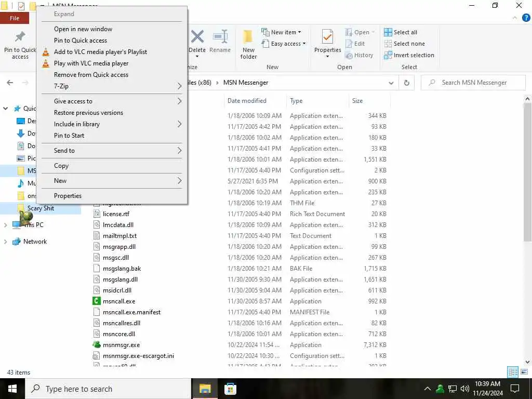Select the license.rtf file
Screen dimensions: 532x399
click(x=116, y=214)
